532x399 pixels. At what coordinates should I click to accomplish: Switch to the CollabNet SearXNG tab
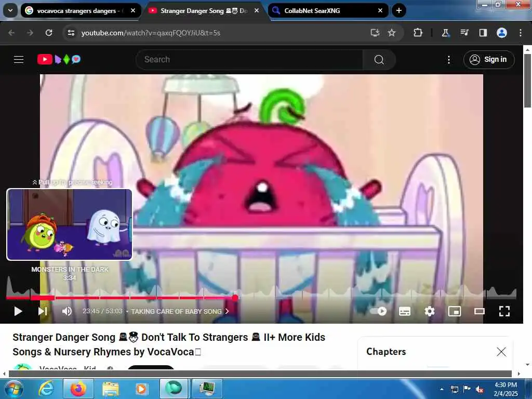click(x=327, y=10)
